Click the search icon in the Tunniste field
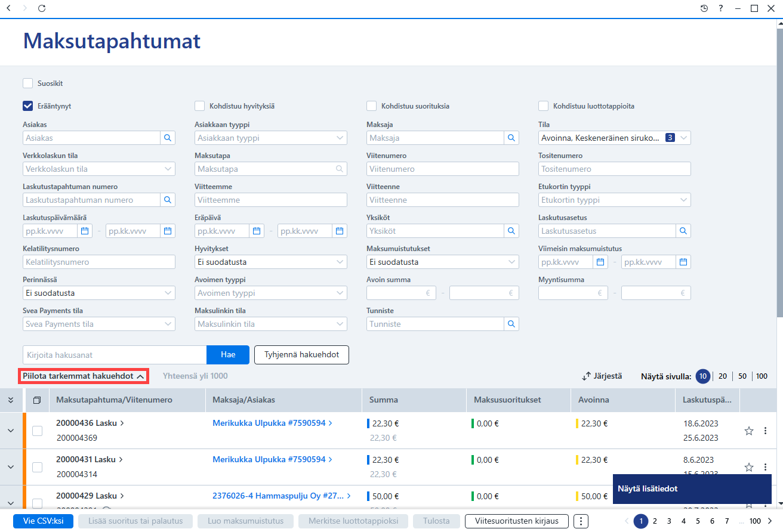The height and width of the screenshot is (532, 783). [x=511, y=324]
